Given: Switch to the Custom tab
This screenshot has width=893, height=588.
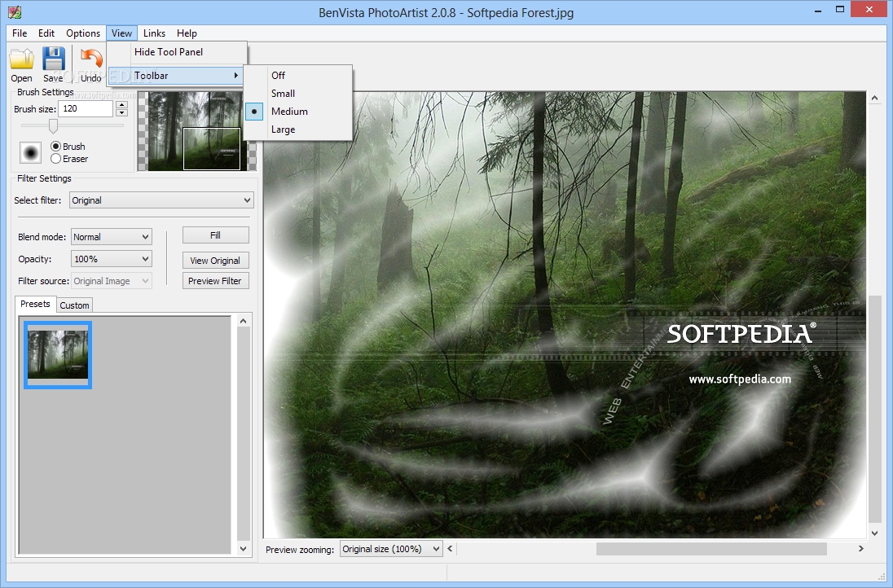Looking at the screenshot, I should 75,305.
